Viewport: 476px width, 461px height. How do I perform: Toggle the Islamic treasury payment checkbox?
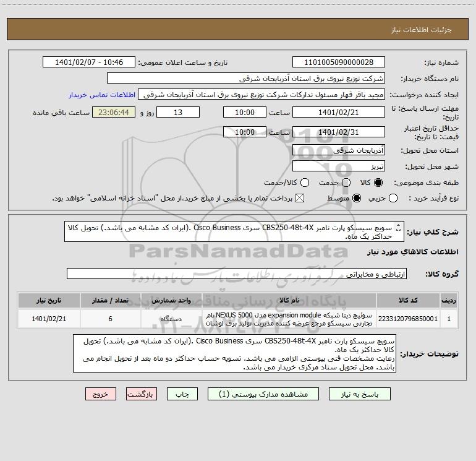click(x=300, y=198)
